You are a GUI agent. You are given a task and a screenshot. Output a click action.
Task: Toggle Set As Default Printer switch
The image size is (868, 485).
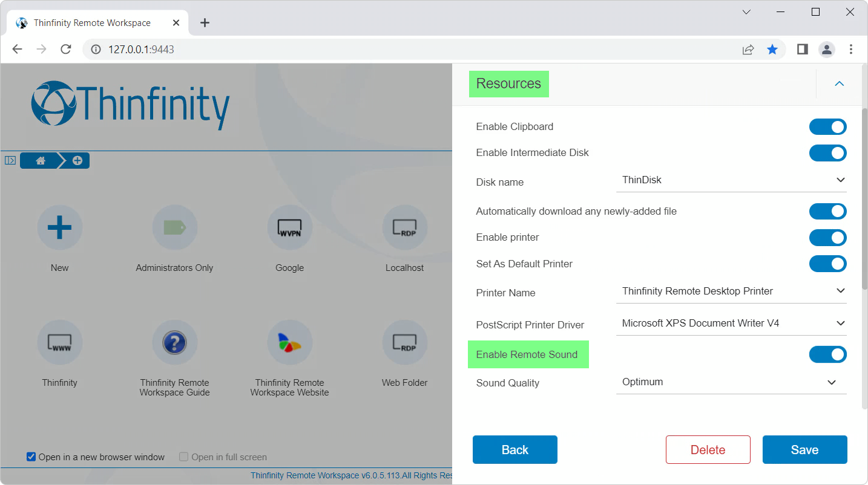point(827,264)
